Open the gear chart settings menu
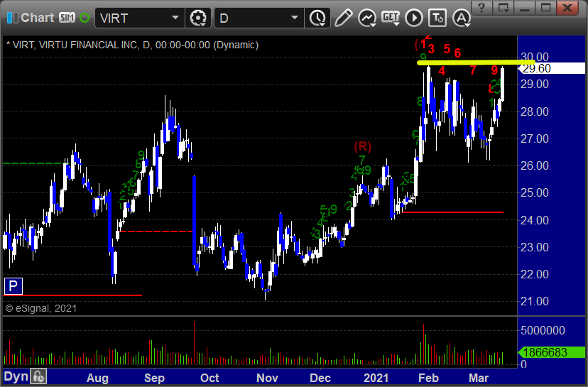 (198, 18)
